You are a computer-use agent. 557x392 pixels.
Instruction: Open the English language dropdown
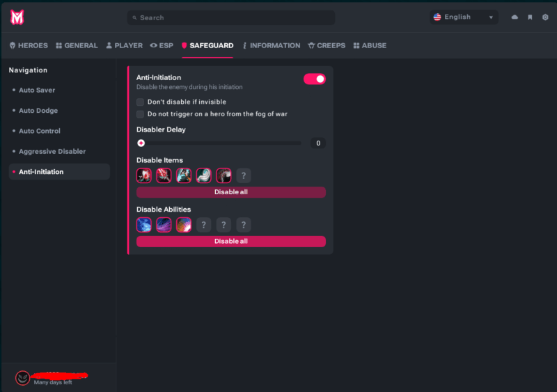coord(464,17)
